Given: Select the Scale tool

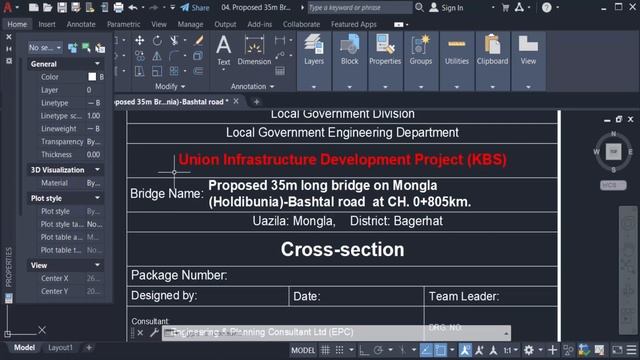Looking at the screenshot, I should click(157, 71).
